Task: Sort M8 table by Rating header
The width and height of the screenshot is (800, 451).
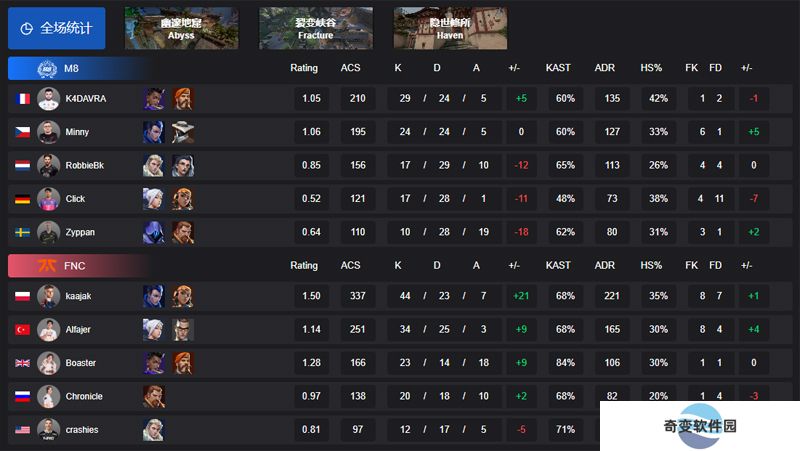Action: 304,68
